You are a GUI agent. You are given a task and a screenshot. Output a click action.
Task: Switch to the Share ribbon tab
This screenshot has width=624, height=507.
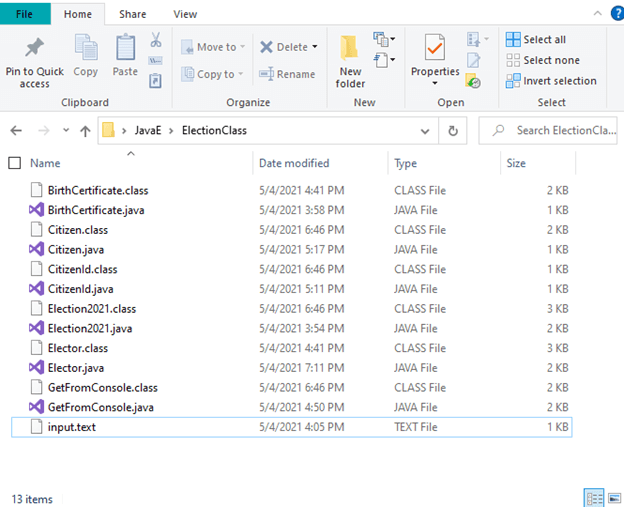pos(133,14)
